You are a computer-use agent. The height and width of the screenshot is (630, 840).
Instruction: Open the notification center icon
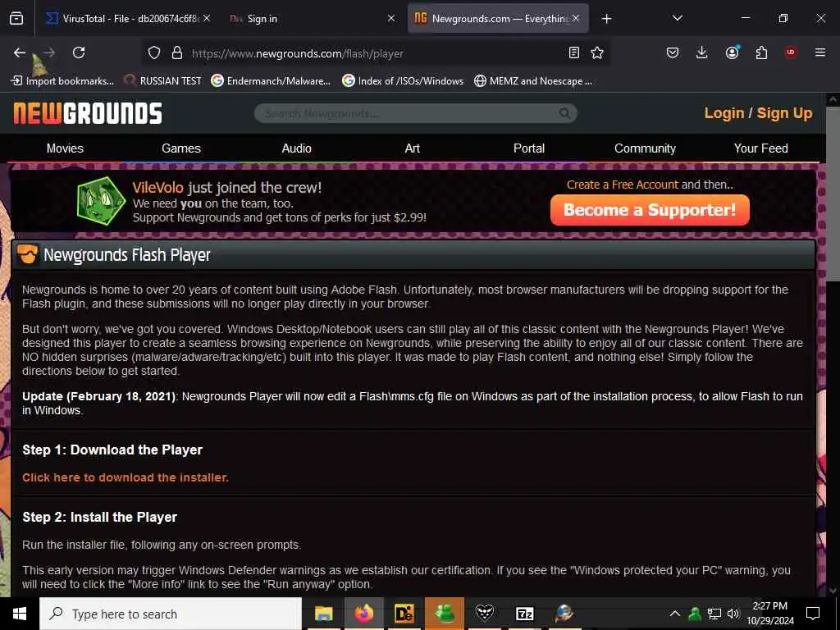point(813,614)
